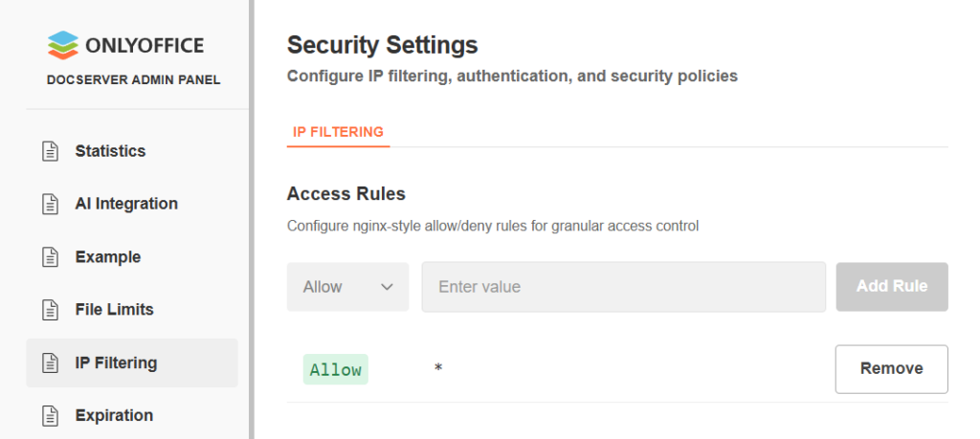This screenshot has height=439, width=980.
Task: Click the sidebar vertical divider bar
Action: coord(252,220)
